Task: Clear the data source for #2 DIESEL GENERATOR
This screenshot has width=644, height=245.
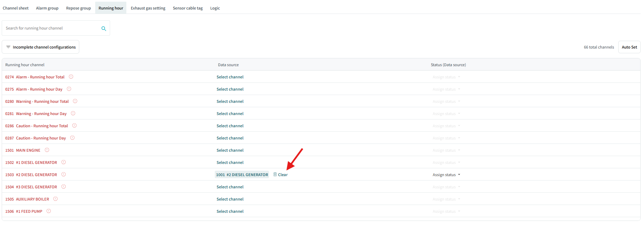Action: coord(281,175)
